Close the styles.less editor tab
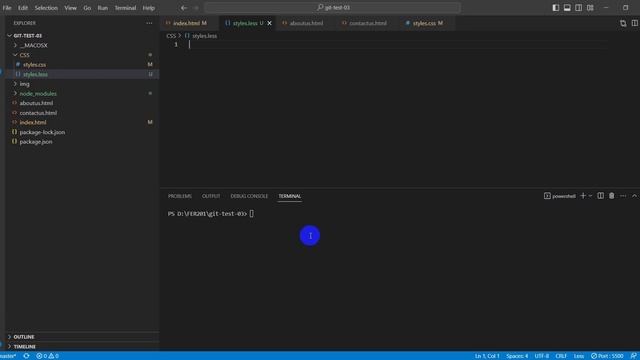This screenshot has width=640, height=360. pos(269,23)
